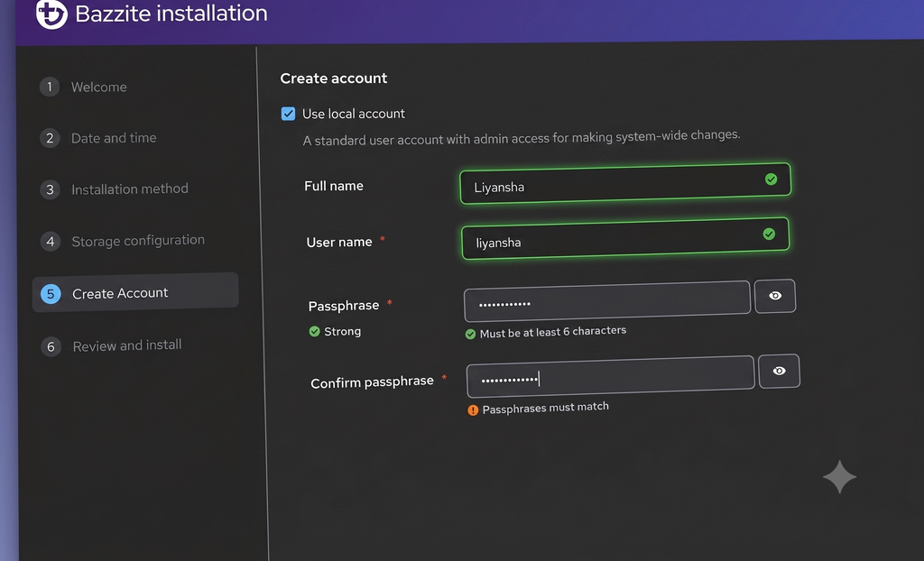The height and width of the screenshot is (561, 924).
Task: Click the Must be at least 6 characters text
Action: click(x=553, y=332)
